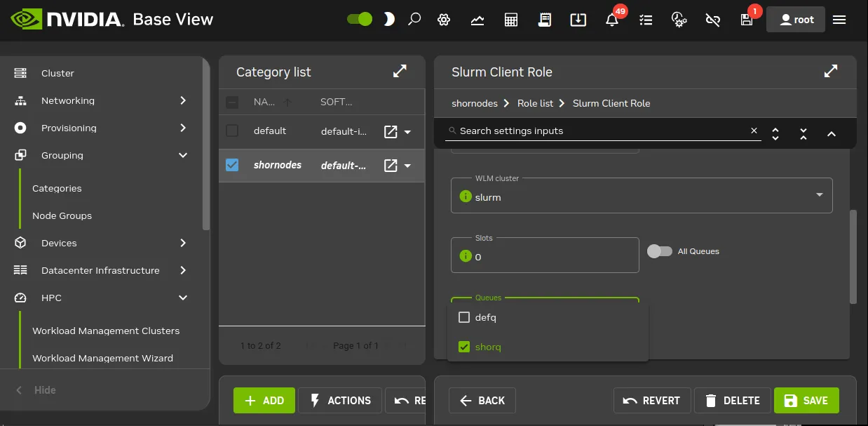Uncheck the shornodes category row checkbox

(232, 165)
